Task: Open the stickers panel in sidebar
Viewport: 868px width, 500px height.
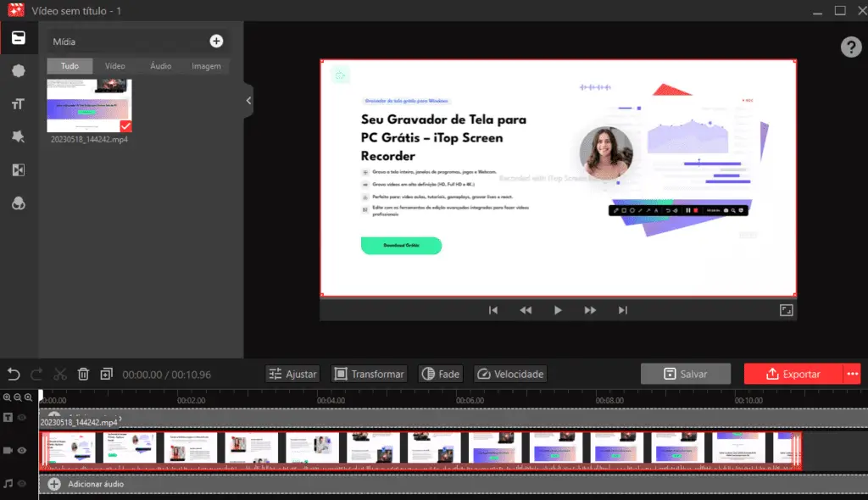Action: point(19,71)
